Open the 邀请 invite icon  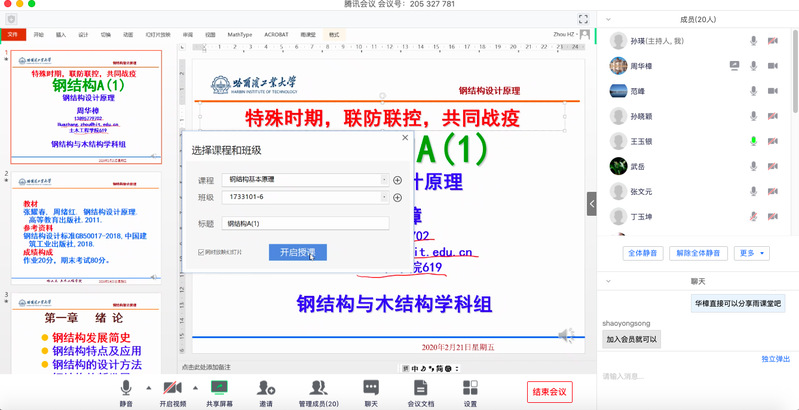266,388
